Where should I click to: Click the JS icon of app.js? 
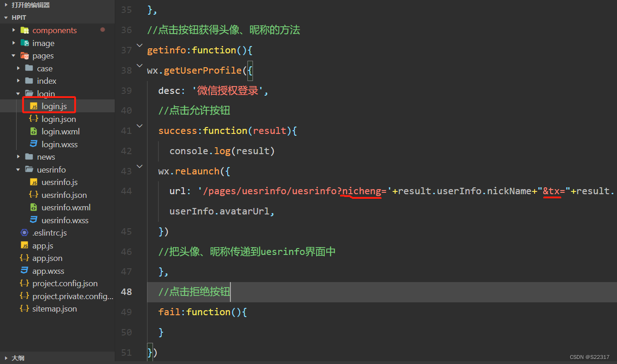[24, 245]
